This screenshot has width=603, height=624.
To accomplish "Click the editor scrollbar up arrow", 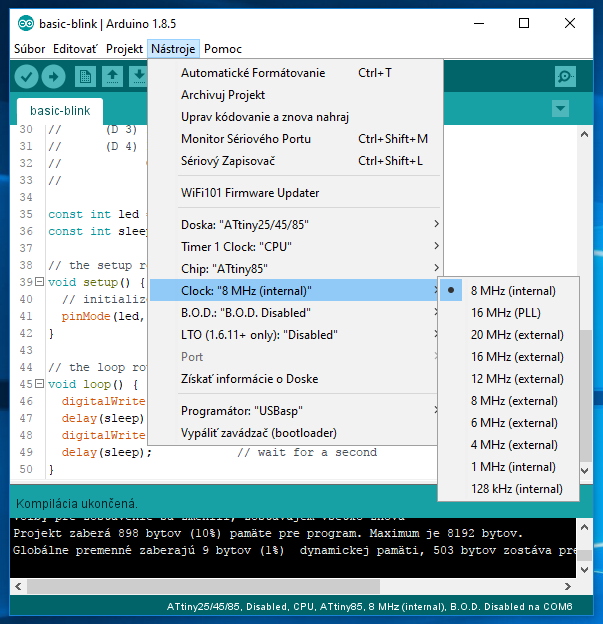I will pyautogui.click(x=584, y=134).
